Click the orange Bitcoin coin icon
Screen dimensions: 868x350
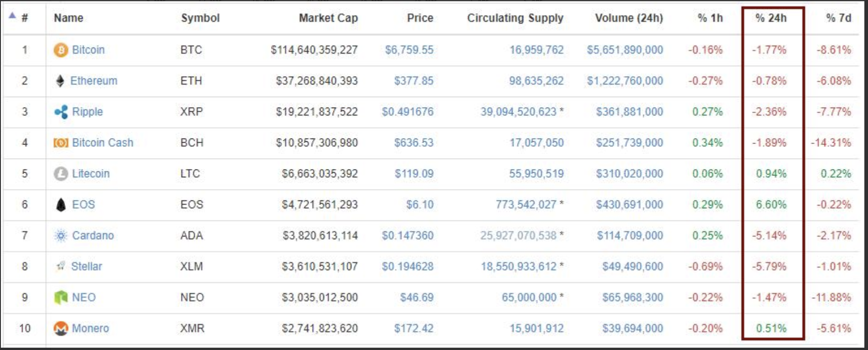(61, 50)
